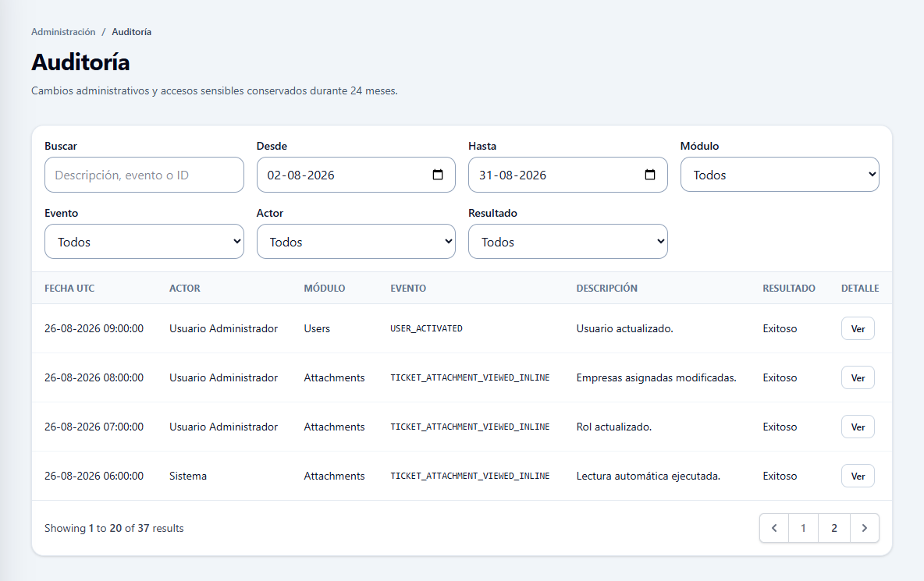Open the Módulo dropdown
The width and height of the screenshot is (924, 581).
click(x=780, y=174)
